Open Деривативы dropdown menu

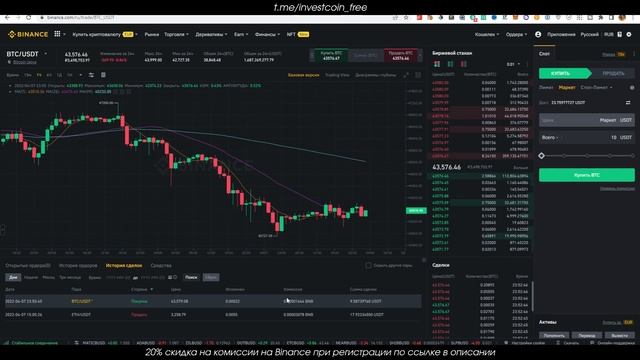[211, 34]
